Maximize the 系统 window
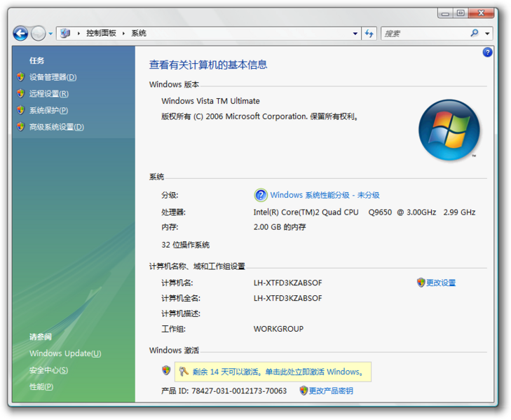The image size is (511, 420). click(x=461, y=13)
